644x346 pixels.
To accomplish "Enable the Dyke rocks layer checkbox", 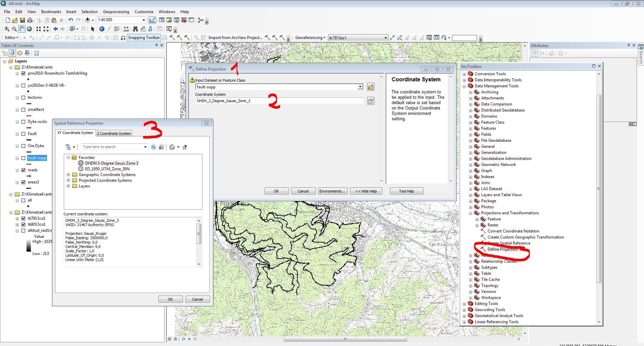I will [x=23, y=122].
